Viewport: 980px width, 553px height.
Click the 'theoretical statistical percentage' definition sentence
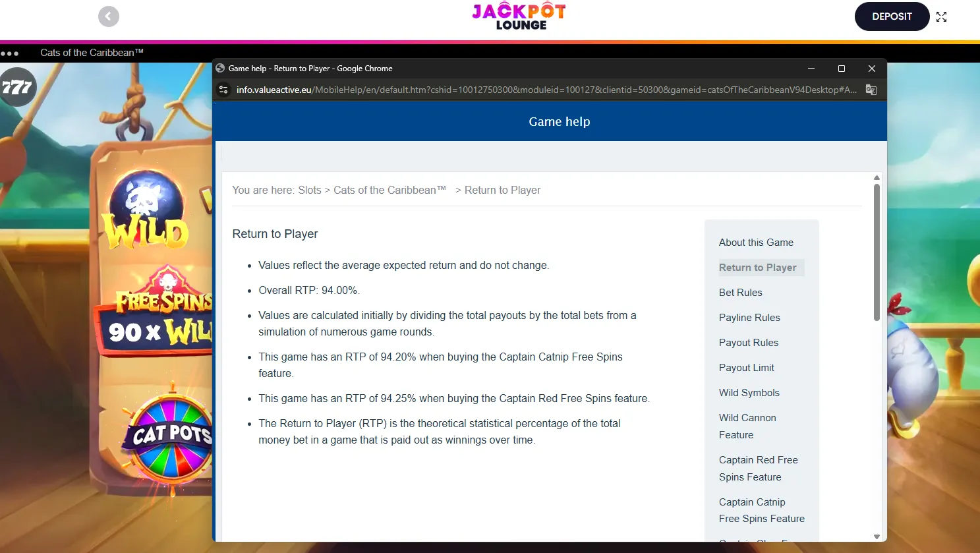(x=440, y=432)
